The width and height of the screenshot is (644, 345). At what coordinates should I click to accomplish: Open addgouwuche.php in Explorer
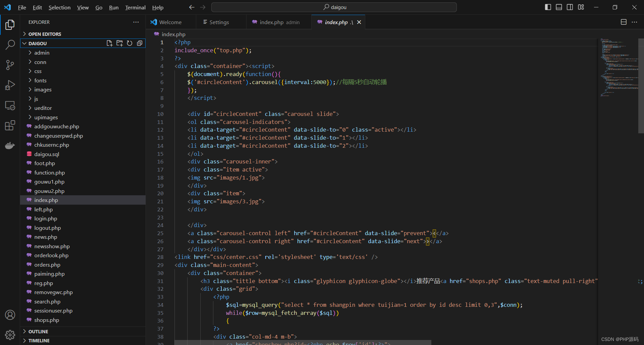tap(83, 126)
